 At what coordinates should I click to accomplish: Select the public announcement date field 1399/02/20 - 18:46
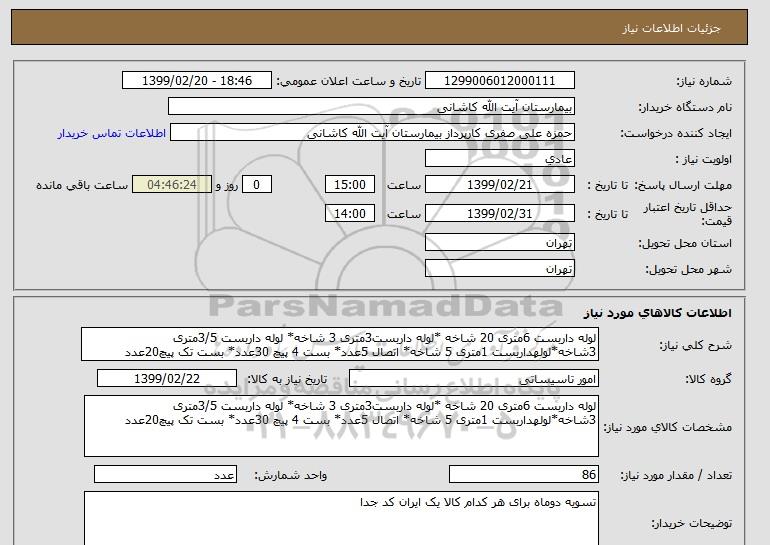point(196,81)
